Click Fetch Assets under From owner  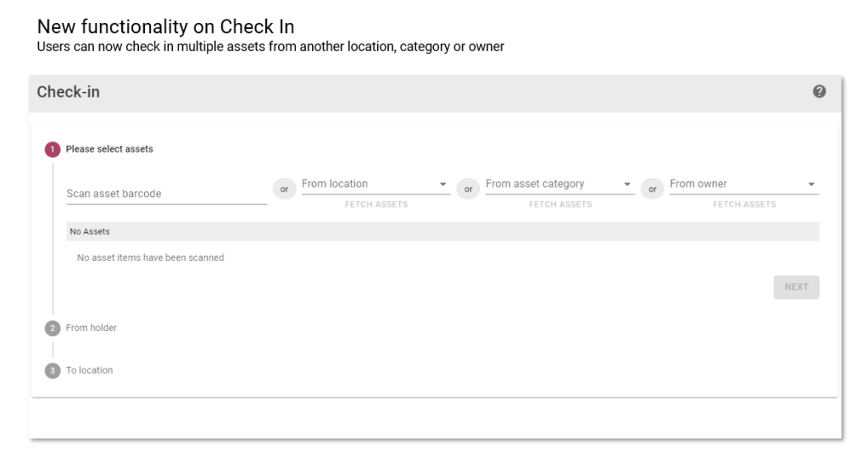coord(744,205)
